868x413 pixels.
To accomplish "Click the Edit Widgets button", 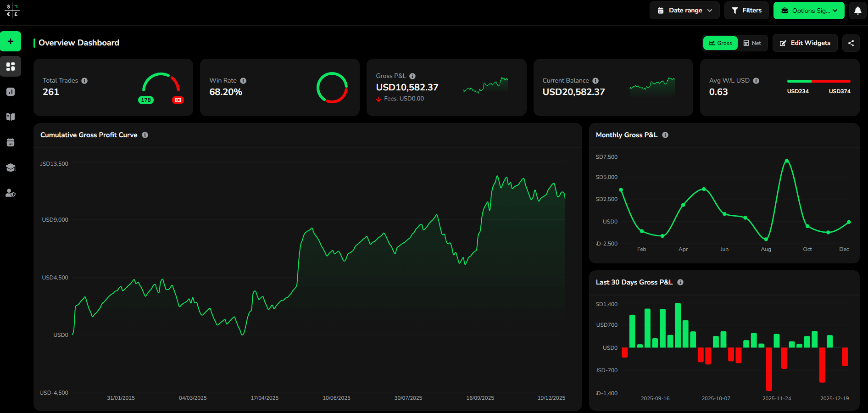I will (805, 43).
